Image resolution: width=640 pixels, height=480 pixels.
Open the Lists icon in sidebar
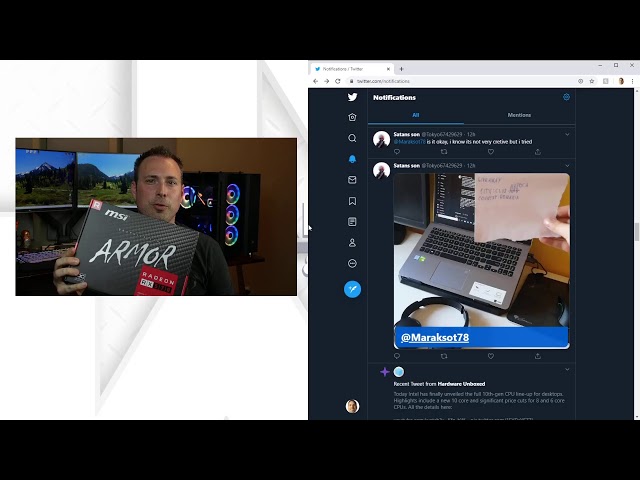click(352, 222)
